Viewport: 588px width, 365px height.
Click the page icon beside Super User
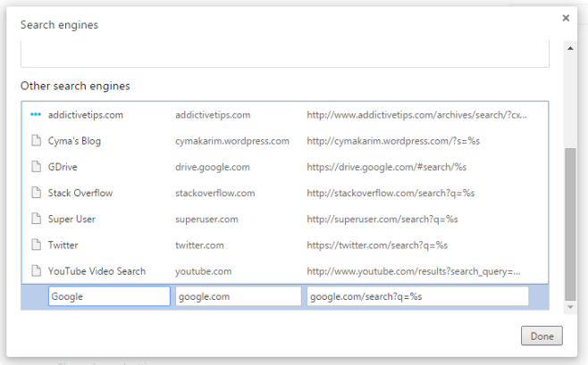coord(36,219)
